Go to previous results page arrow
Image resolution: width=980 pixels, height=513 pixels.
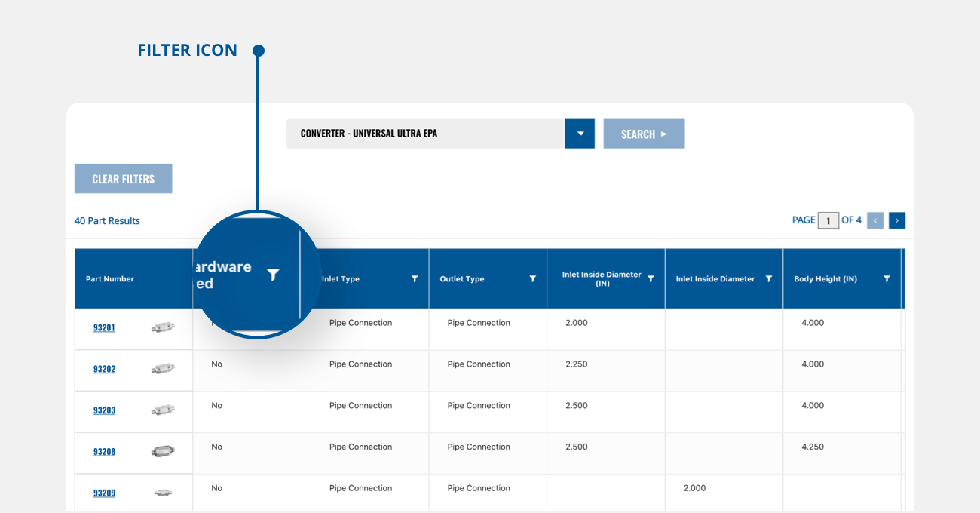point(875,220)
